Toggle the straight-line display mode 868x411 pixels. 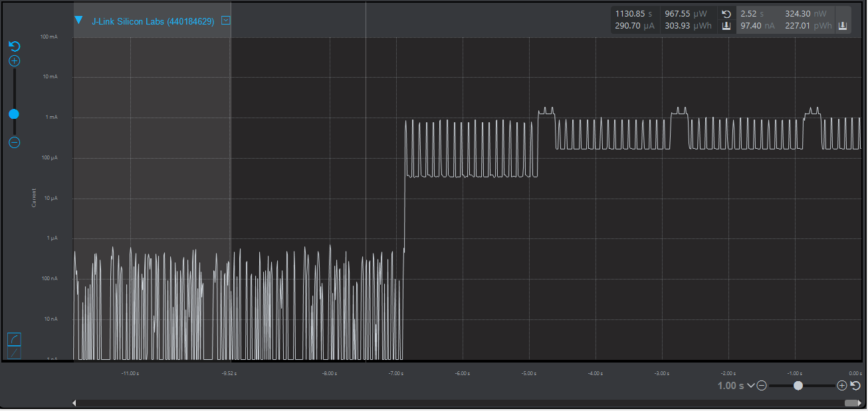point(14,352)
